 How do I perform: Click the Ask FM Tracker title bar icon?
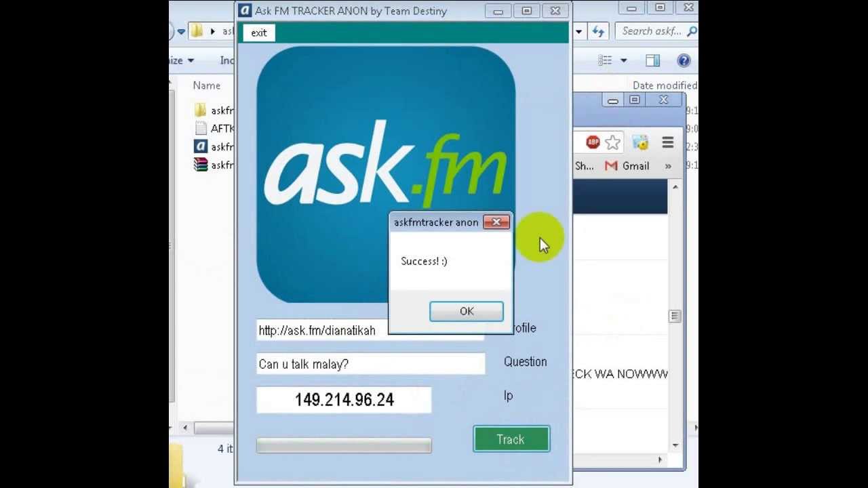(x=245, y=11)
